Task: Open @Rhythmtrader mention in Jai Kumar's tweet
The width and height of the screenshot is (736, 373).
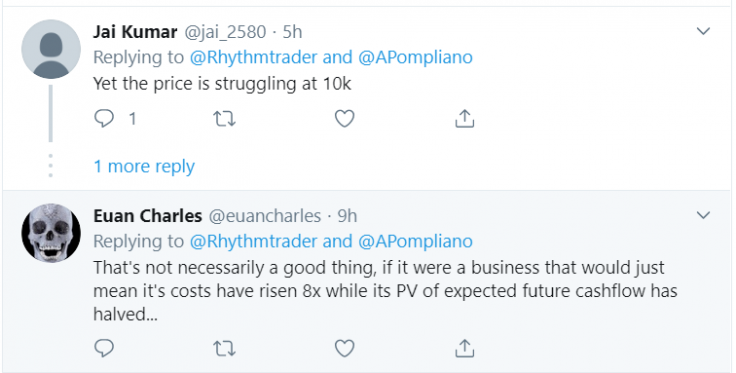Action: [254, 57]
